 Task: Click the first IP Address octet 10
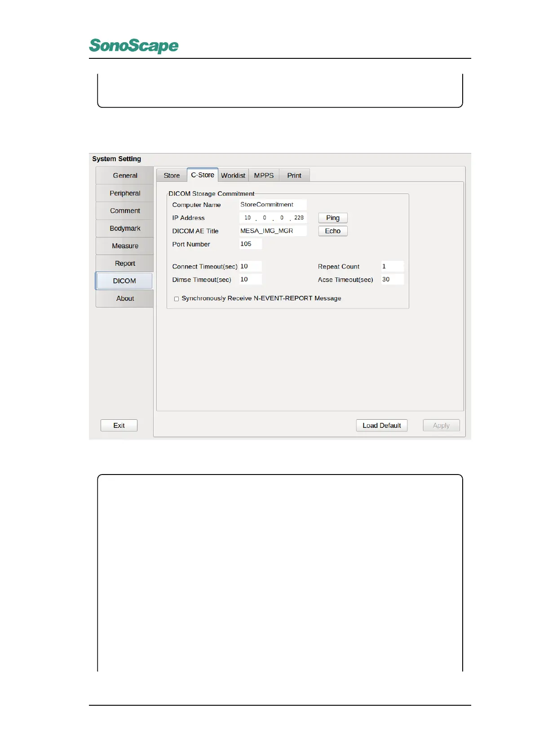248,218
